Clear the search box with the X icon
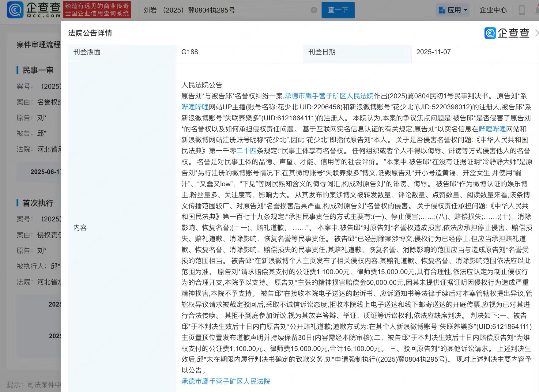 pyautogui.click(x=314, y=10)
